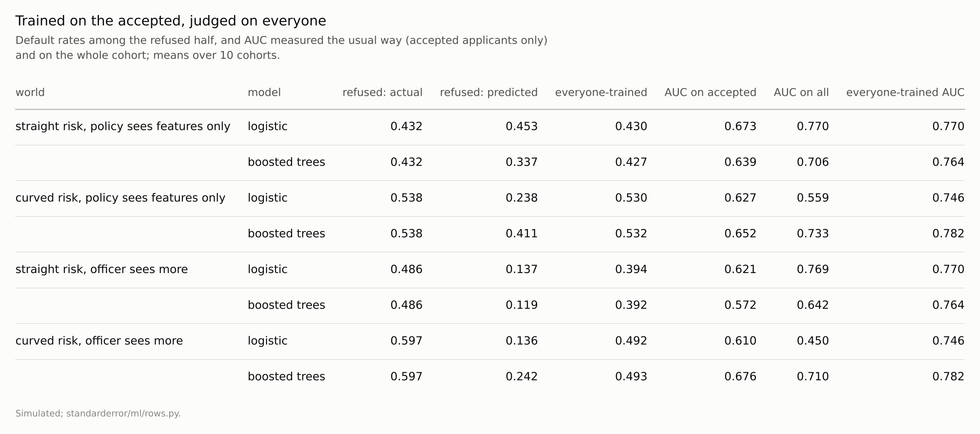Select 'straight risk, officer sees more' row label
980x434 pixels.
tap(102, 269)
